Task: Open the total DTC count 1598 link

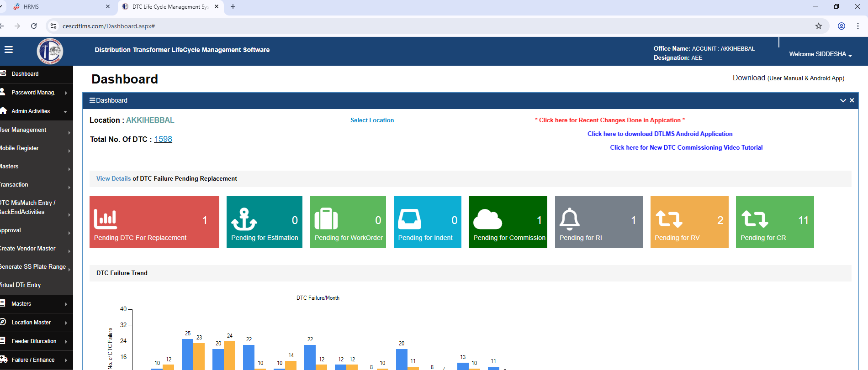Action: [x=163, y=139]
